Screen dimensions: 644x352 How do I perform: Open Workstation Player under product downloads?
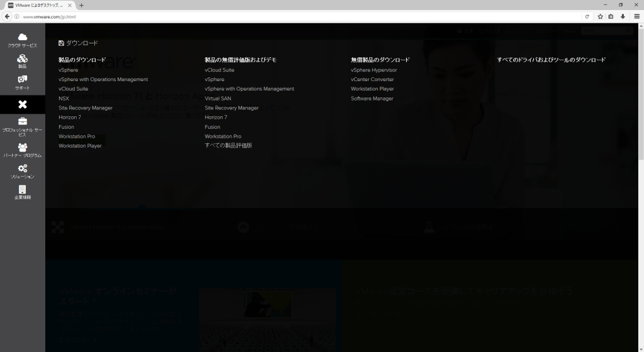pos(80,146)
